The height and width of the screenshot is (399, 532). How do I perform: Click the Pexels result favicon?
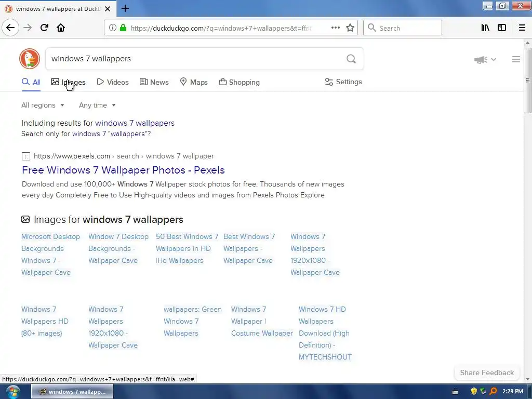(26, 156)
